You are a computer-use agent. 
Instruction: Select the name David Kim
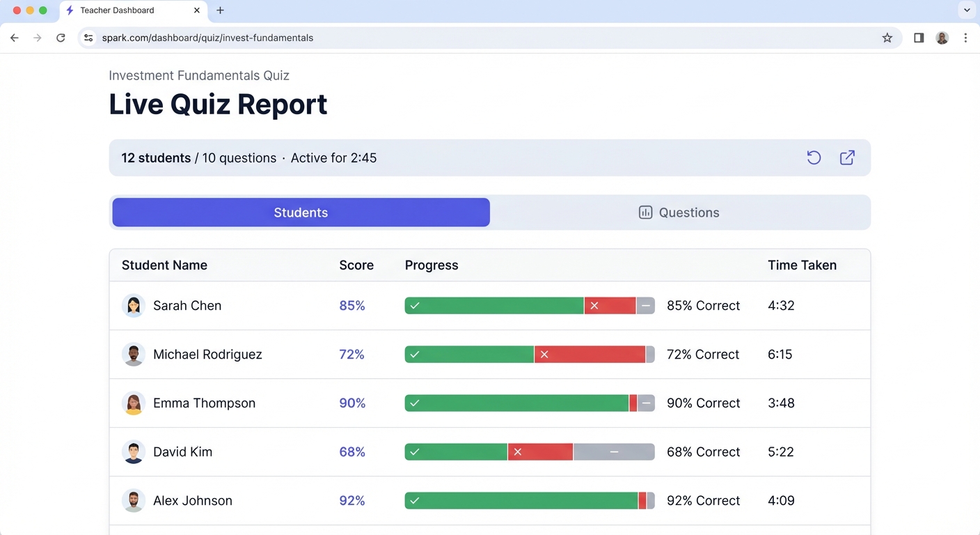click(182, 452)
